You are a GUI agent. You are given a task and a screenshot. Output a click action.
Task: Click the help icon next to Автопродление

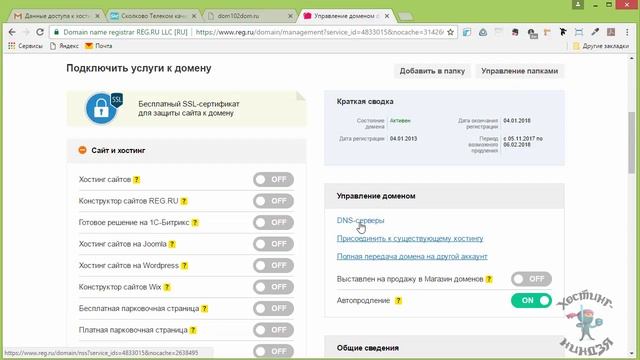398,301
